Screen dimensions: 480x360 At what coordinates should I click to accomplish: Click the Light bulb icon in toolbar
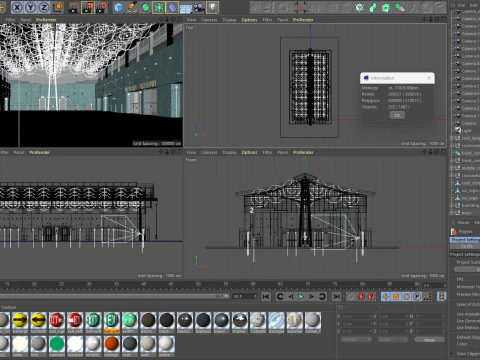[212, 7]
